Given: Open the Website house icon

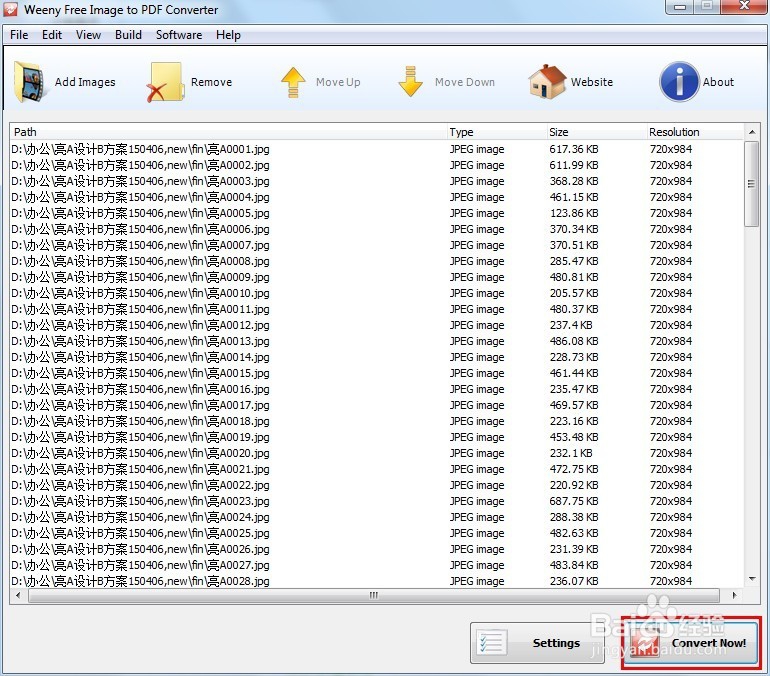Looking at the screenshot, I should 547,81.
